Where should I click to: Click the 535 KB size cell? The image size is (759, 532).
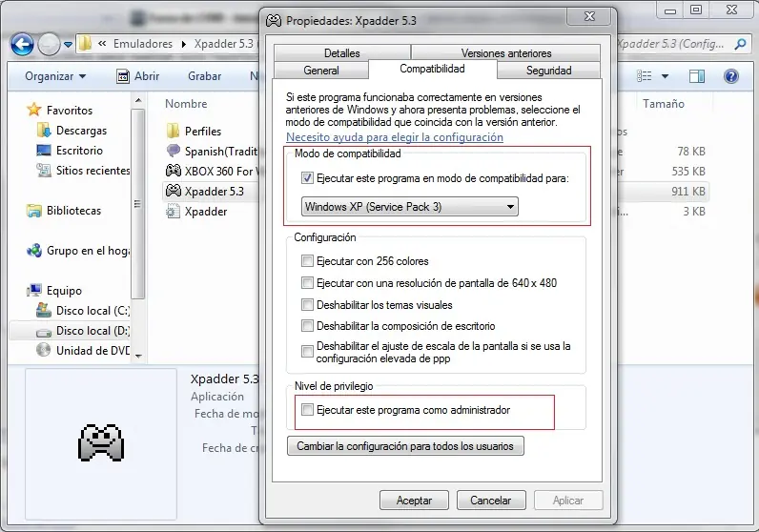pyautogui.click(x=687, y=172)
